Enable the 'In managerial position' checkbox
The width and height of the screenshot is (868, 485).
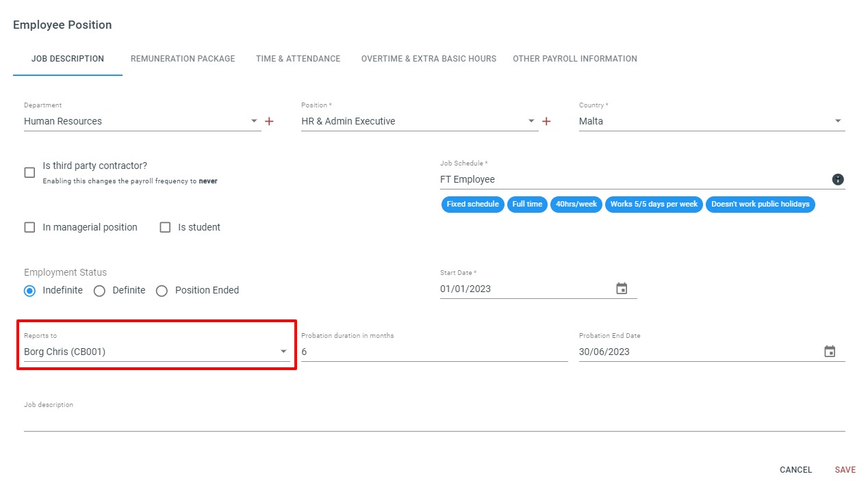click(x=29, y=227)
